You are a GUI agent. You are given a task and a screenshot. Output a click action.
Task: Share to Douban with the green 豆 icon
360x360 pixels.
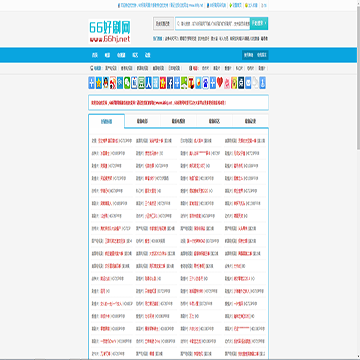(x=141, y=83)
